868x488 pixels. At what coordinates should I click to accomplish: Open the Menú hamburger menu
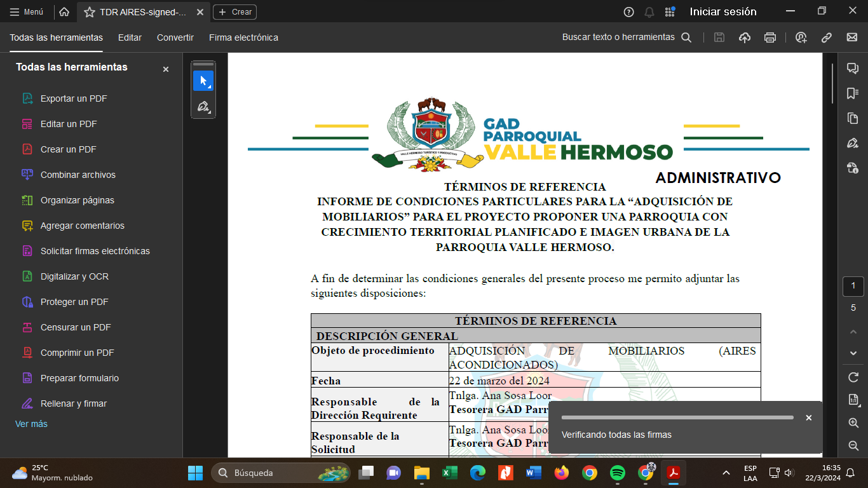pos(27,12)
